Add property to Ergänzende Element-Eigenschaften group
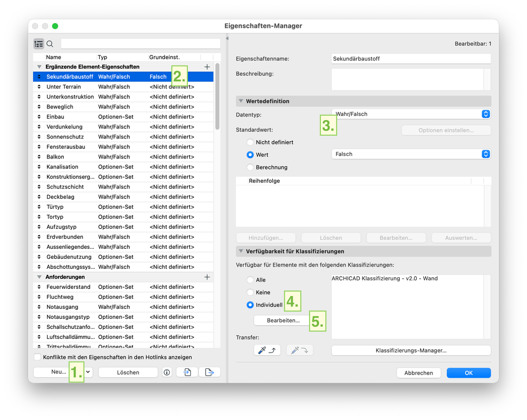 pyautogui.click(x=207, y=67)
